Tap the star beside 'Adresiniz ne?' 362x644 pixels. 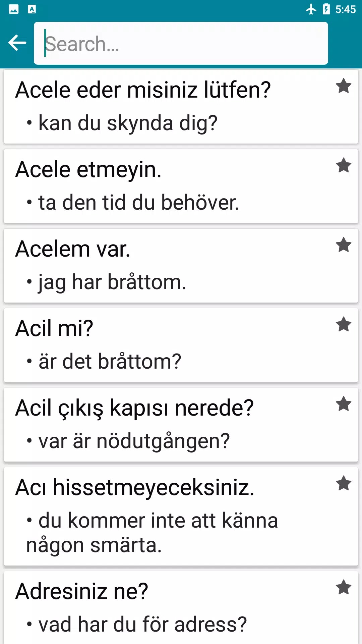coord(344,588)
